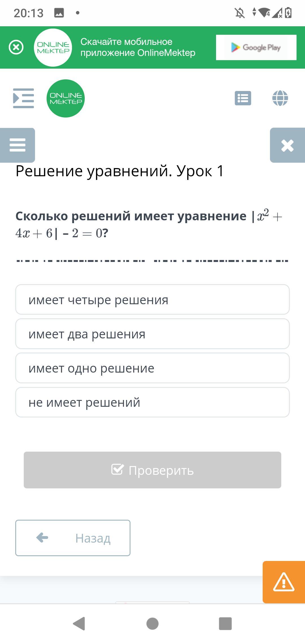Open Google Play store badge
305x644 pixels.
pyautogui.click(x=256, y=47)
